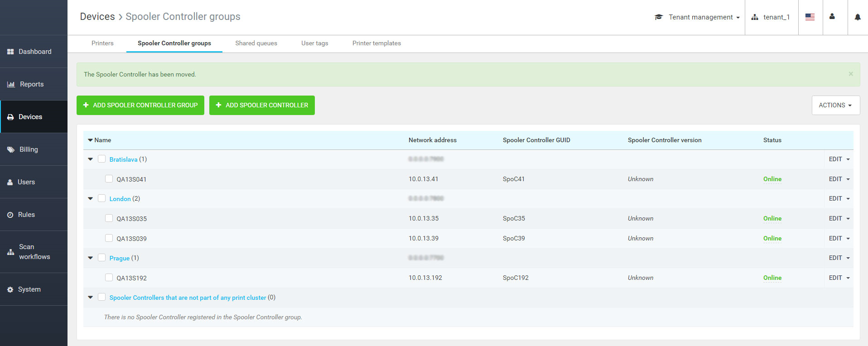Screen dimensions: 868x346
Task: Switch to the Printer templates tab
Action: 376,43
